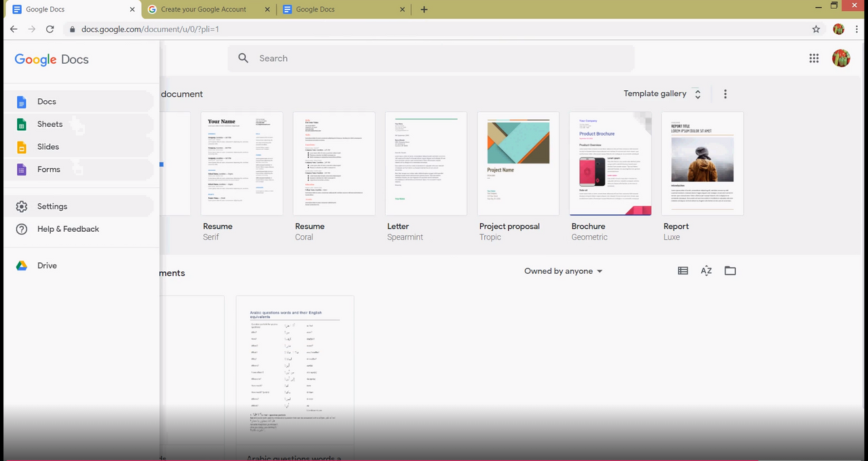Image resolution: width=868 pixels, height=461 pixels.
Task: Close the Create your Google Account tab
Action: click(267, 9)
